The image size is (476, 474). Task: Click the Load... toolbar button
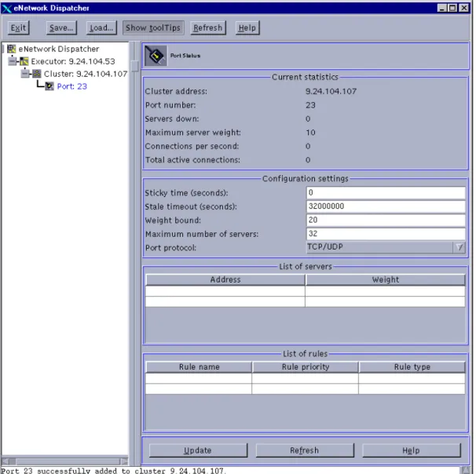pyautogui.click(x=101, y=28)
